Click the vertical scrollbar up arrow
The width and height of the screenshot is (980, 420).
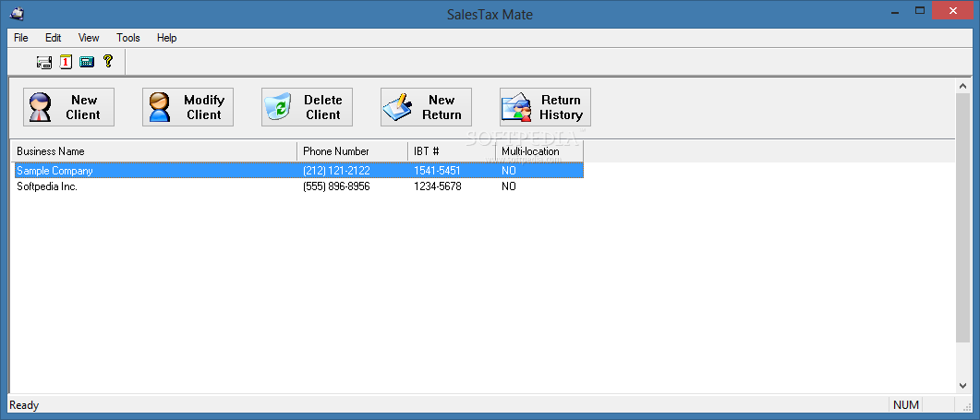962,85
